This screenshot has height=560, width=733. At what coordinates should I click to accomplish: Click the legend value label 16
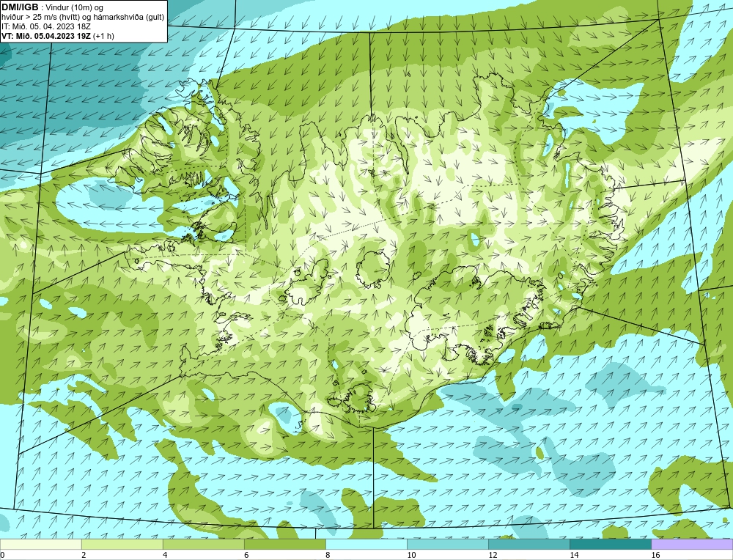click(655, 555)
